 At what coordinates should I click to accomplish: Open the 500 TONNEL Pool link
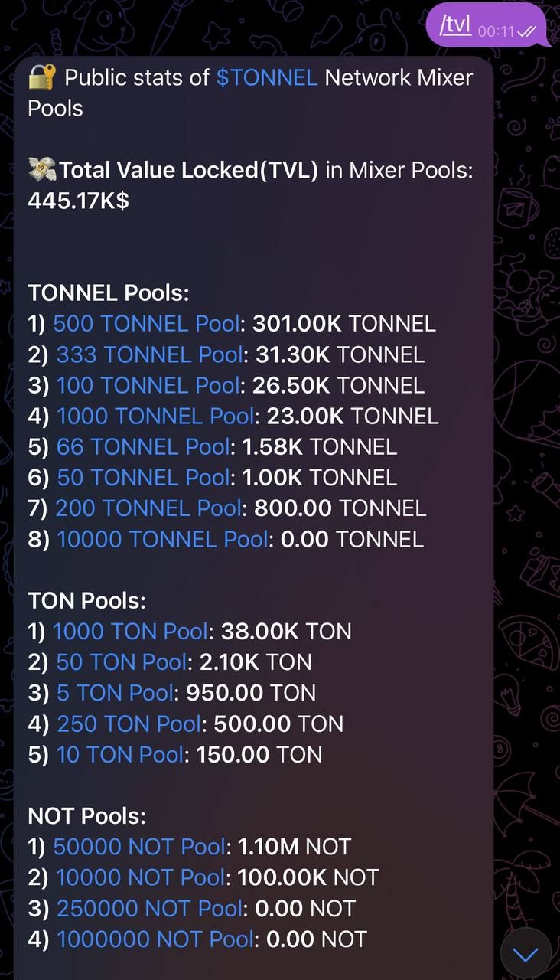point(146,324)
